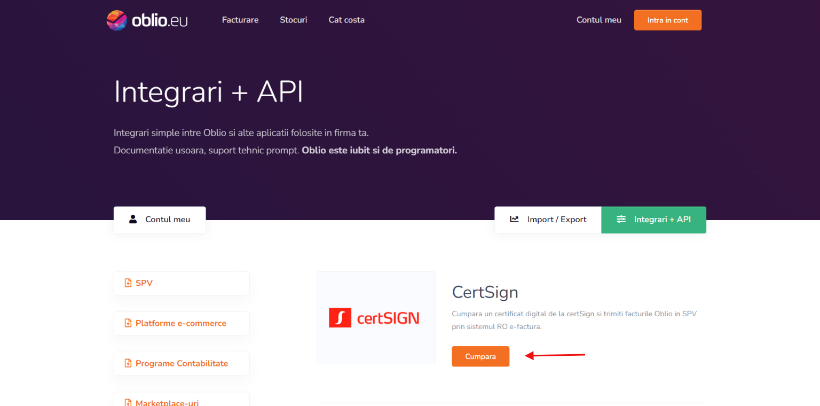
Task: Switch to the Import / Export tab
Action: 548,220
